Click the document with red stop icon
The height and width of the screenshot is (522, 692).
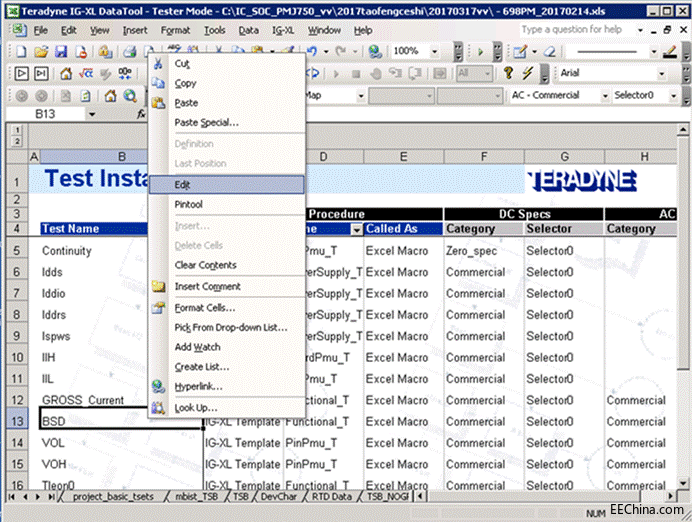tap(81, 52)
